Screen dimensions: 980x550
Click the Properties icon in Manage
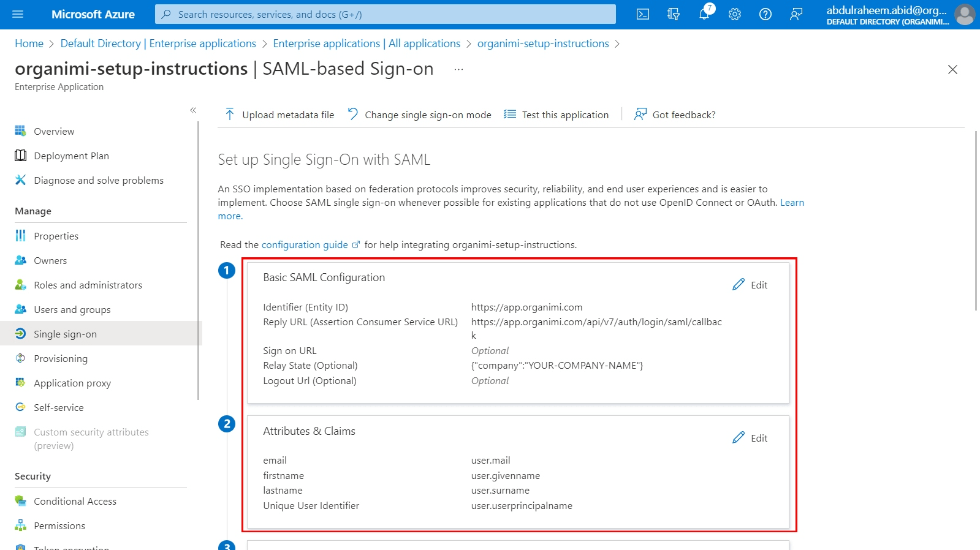[20, 235]
